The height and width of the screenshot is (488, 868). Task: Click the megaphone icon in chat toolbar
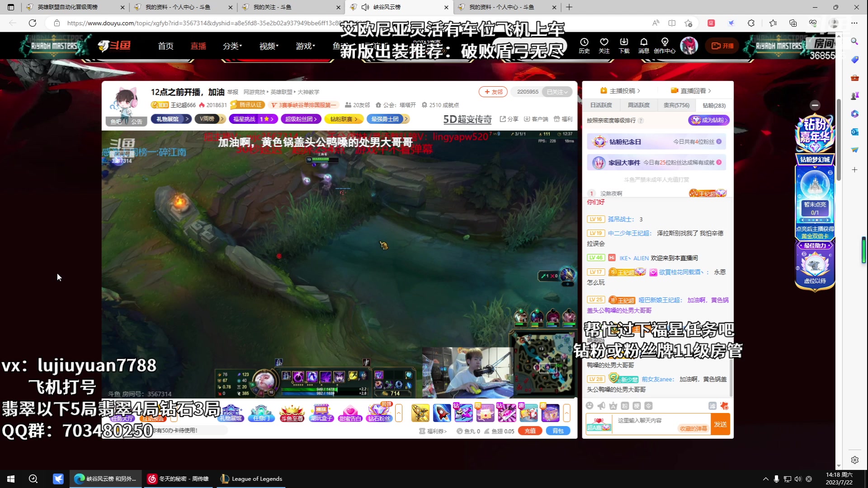tap(601, 406)
